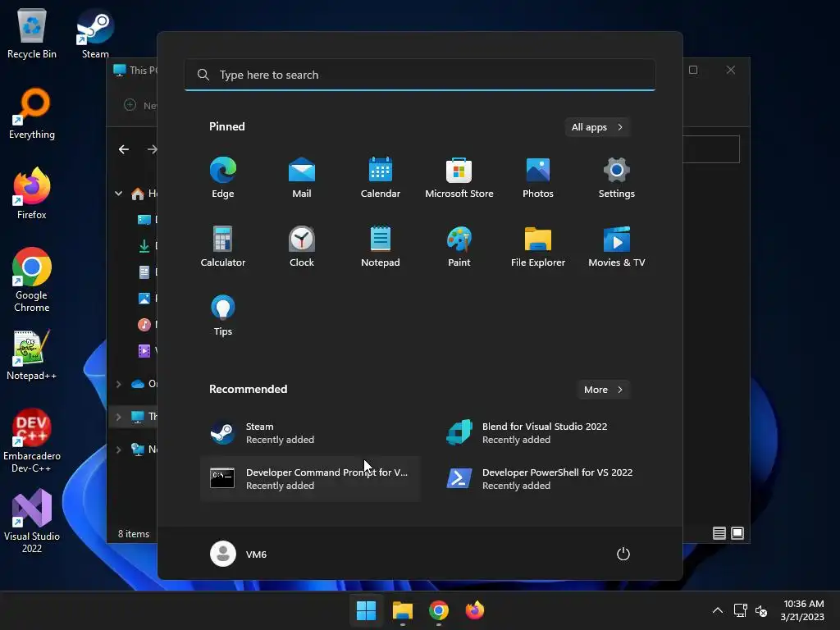The image size is (840, 630).
Task: Select the Firefox desktop shortcut
Action: 32,194
